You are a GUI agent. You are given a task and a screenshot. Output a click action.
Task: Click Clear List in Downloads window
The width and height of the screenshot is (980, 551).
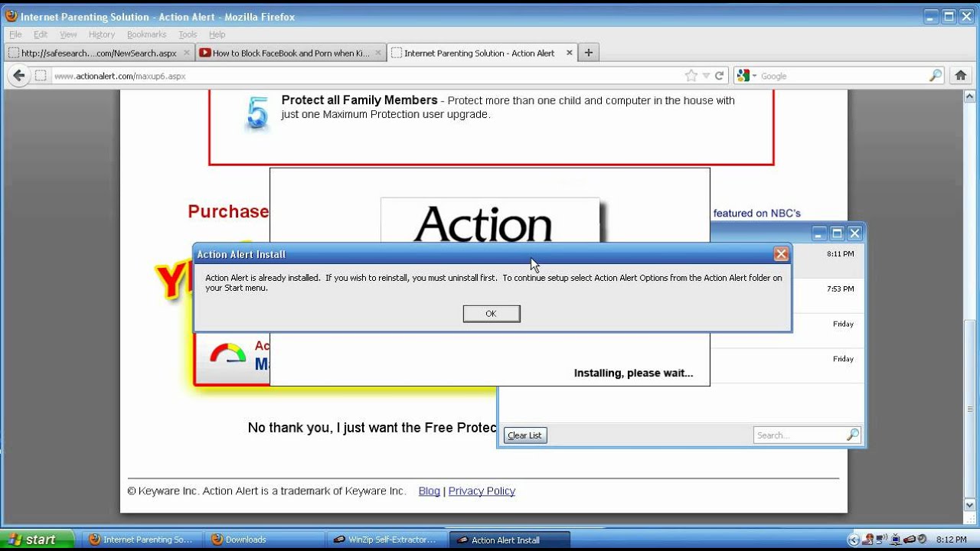point(525,435)
